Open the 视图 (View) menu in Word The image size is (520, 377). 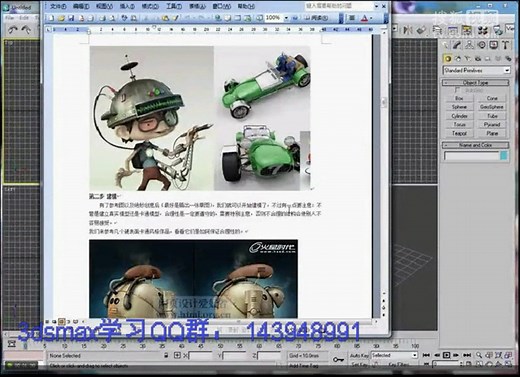(104, 6)
